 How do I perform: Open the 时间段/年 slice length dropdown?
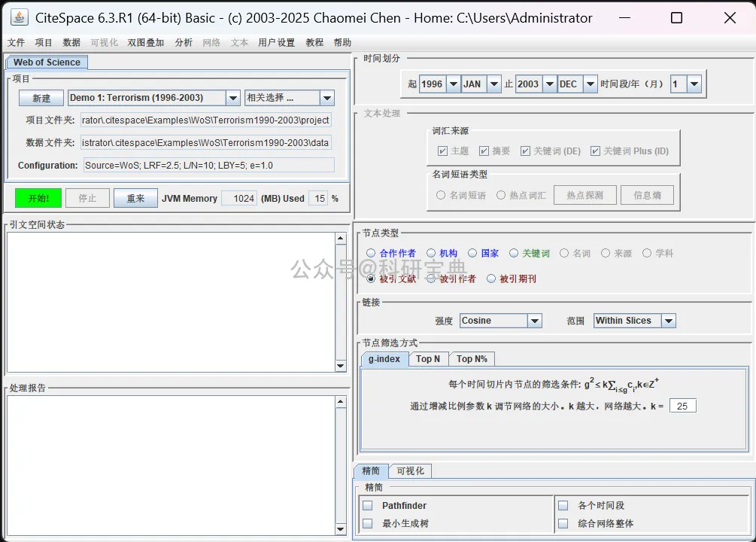[694, 84]
